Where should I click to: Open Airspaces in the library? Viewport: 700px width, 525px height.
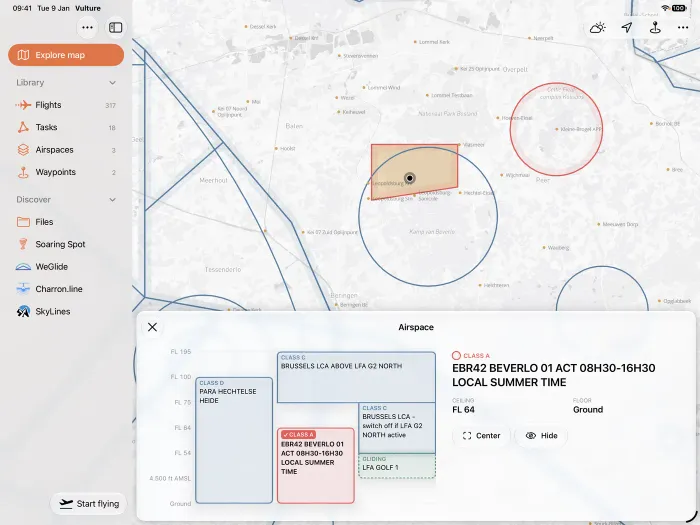coord(66,150)
